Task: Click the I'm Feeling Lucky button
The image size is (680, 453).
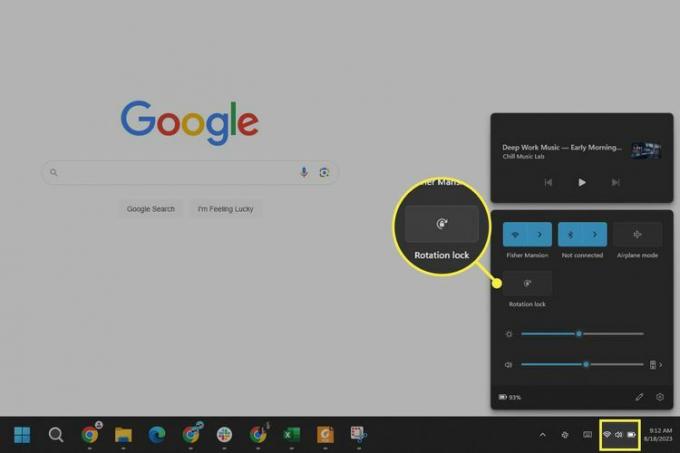Action: point(226,209)
